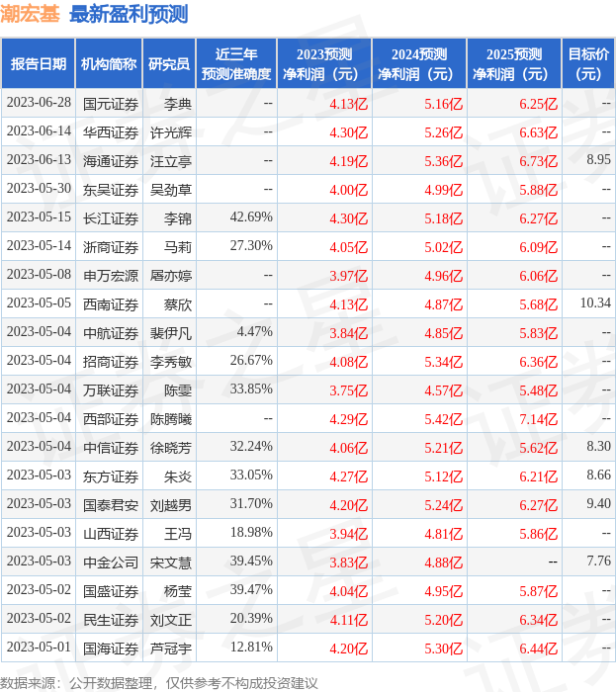
Task: Click 招商证券 institution cell
Action: (x=111, y=362)
